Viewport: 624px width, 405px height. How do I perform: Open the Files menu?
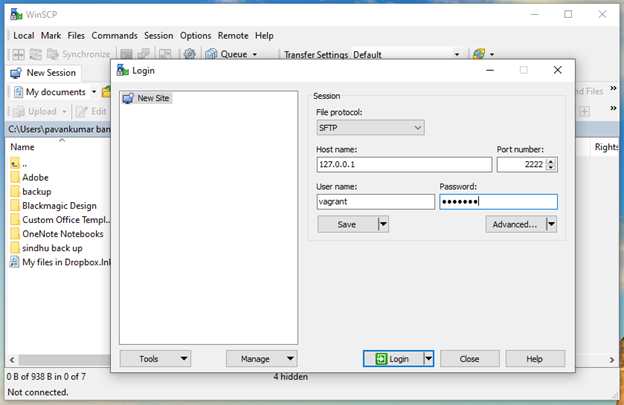[76, 35]
